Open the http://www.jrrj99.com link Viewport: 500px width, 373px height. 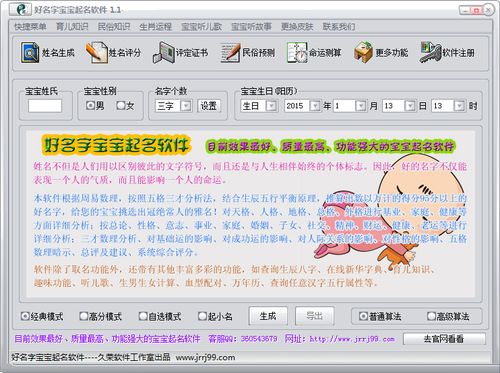click(x=352, y=339)
